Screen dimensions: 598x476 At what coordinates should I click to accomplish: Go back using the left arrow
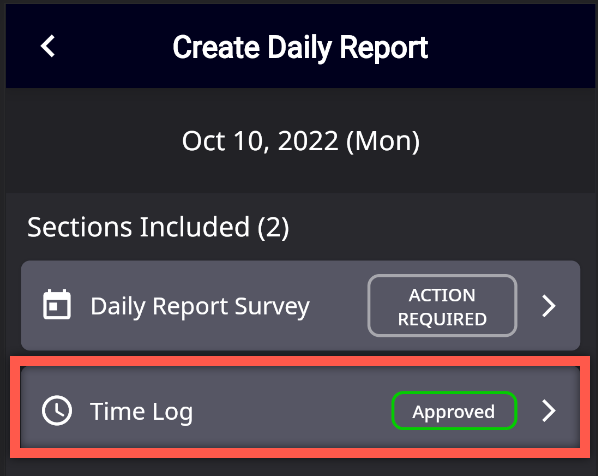pos(48,47)
